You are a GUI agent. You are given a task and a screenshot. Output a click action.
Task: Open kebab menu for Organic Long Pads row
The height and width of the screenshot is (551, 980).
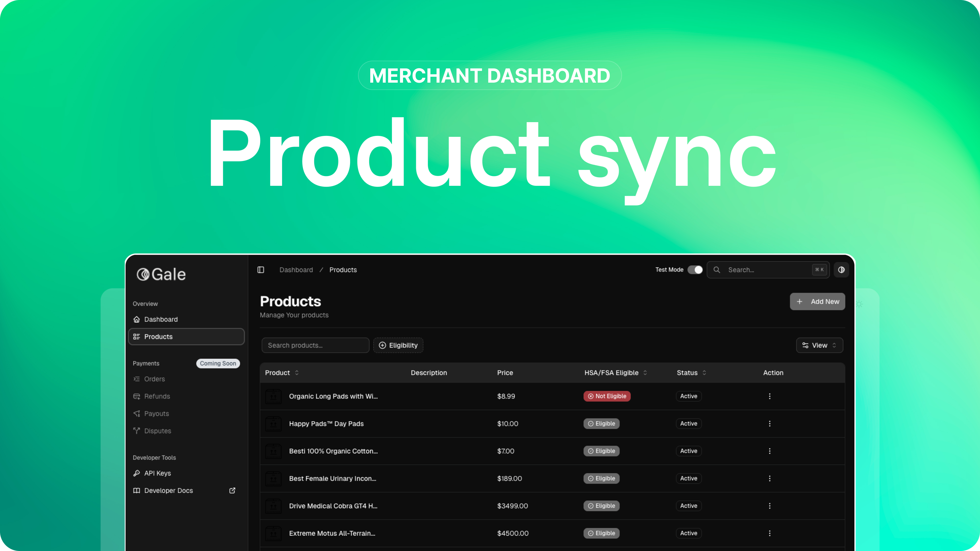coord(770,396)
